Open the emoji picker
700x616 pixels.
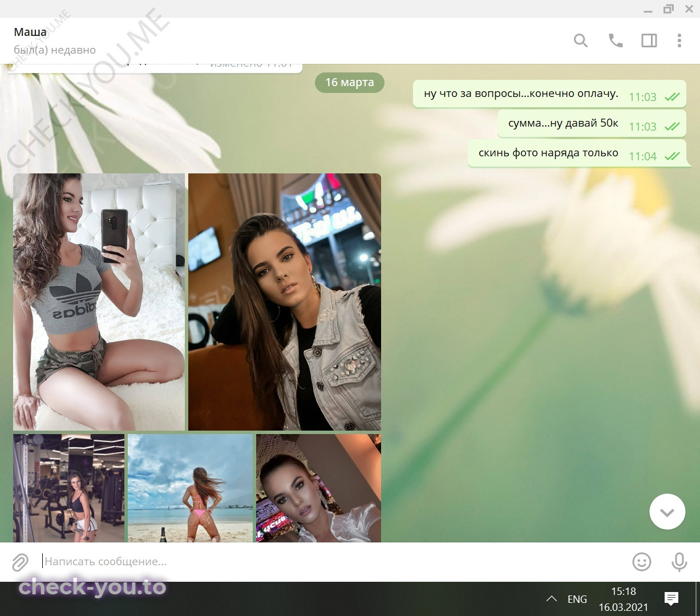(x=642, y=562)
